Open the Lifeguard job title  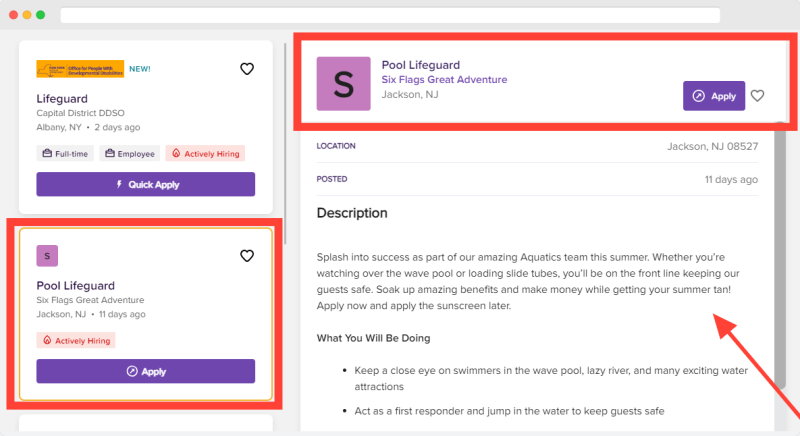tap(62, 98)
